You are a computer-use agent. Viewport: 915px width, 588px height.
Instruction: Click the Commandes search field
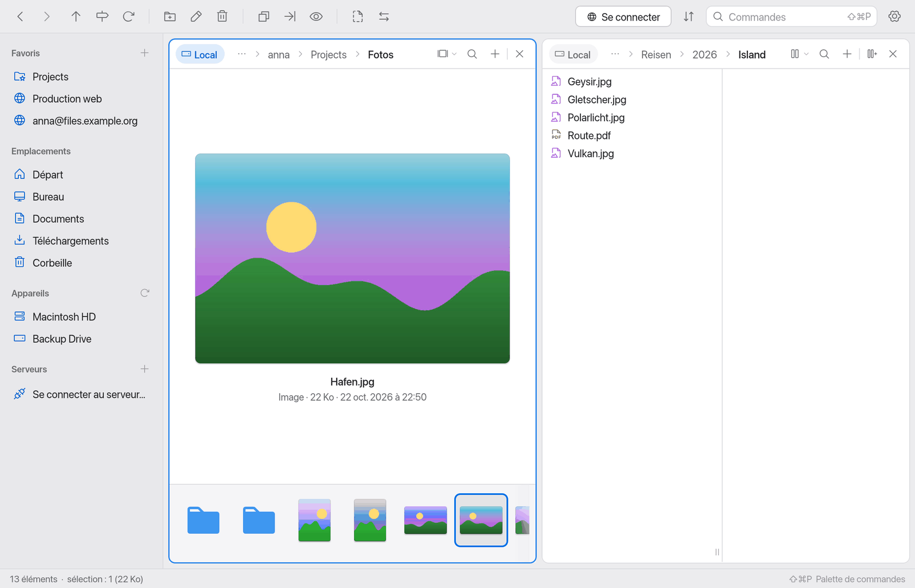pos(791,17)
